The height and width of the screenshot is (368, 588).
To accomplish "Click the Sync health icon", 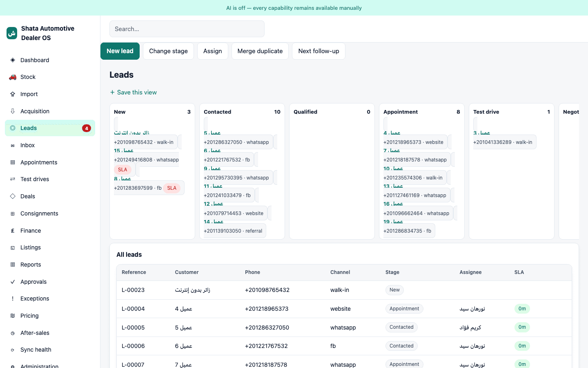I will click(x=13, y=350).
